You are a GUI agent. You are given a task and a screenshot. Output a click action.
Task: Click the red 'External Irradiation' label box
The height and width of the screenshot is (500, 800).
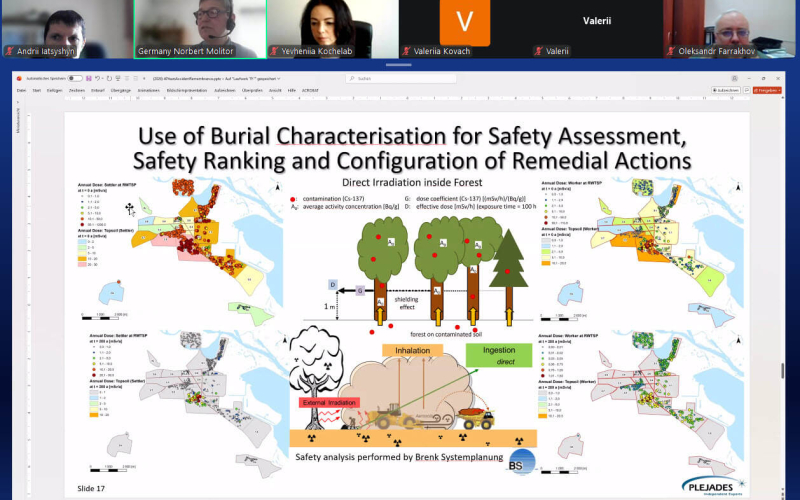(329, 403)
